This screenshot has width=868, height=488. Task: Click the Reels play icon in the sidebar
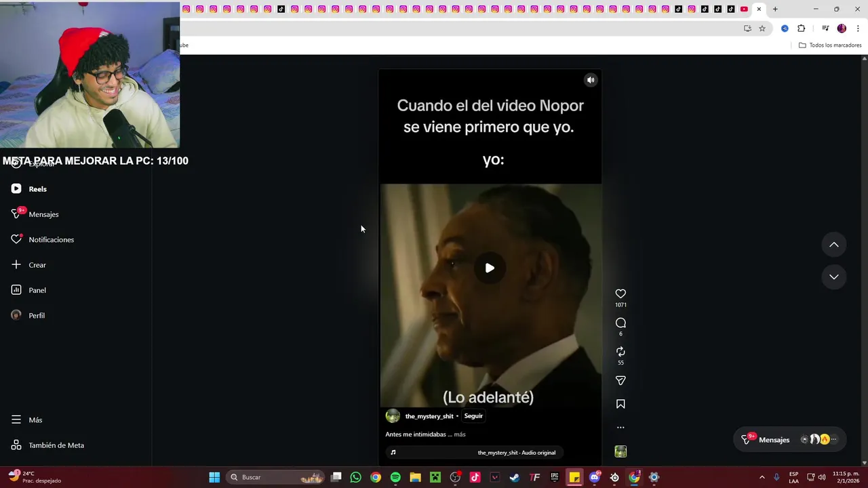tap(16, 189)
